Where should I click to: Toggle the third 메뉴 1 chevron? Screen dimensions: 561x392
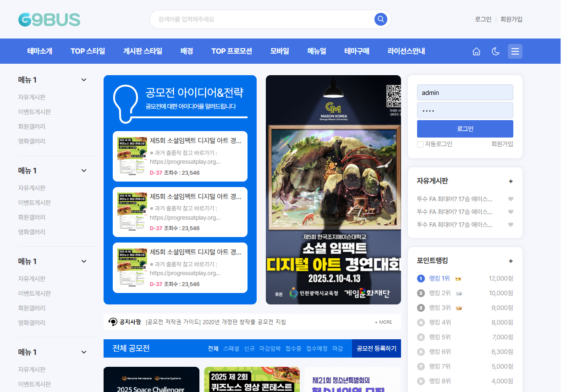tap(84, 261)
